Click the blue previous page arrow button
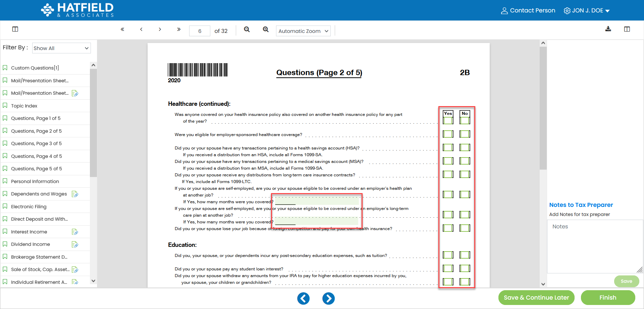644x309 pixels. 303,298
